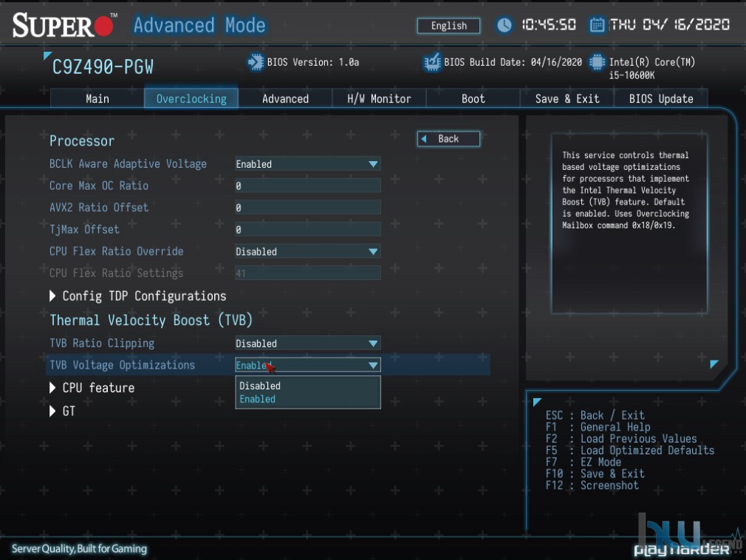Click the F5 : Load Optimized Defaults hint
746x560 pixels.
coord(630,451)
